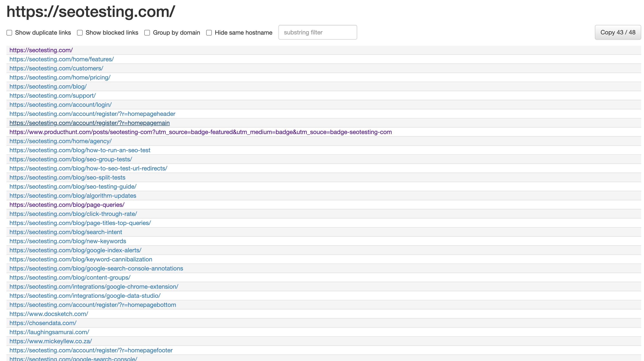644x361 pixels.
Task: Open the integrations/google-chrome-extension/ link
Action: pos(94,287)
